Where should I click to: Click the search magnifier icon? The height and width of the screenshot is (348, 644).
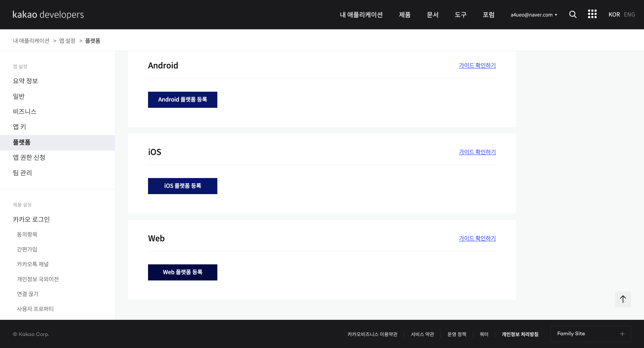(573, 15)
